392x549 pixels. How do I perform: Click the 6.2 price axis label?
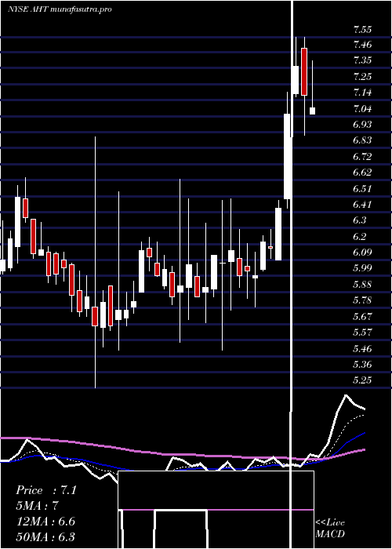[x=359, y=236]
